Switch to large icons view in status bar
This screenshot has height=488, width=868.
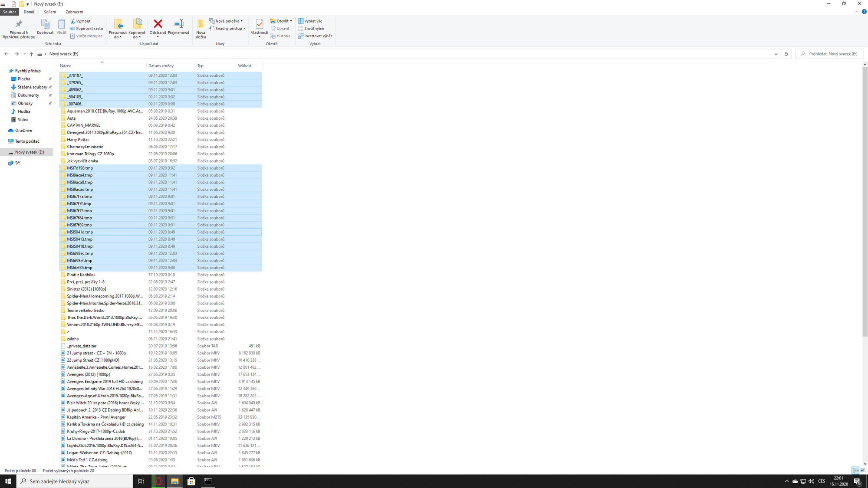863,470
